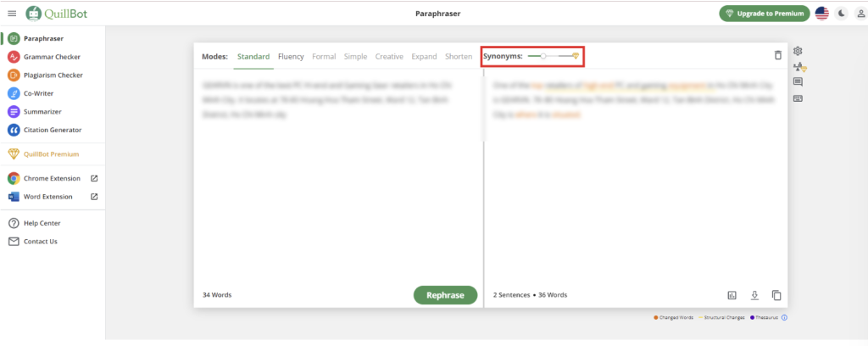
Task: Click the Citation Generator quote icon
Action: pyautogui.click(x=14, y=130)
